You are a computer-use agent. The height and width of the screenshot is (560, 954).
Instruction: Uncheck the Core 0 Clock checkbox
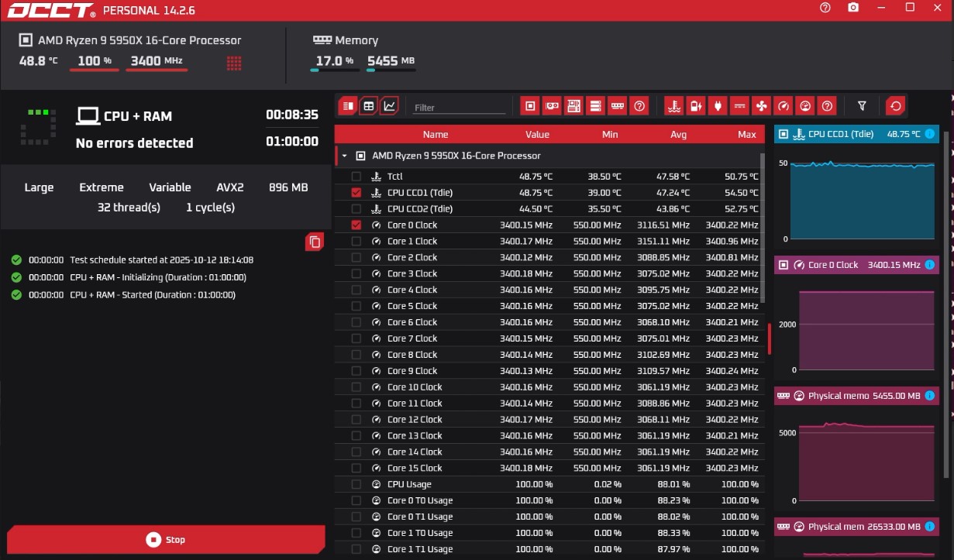click(x=356, y=225)
